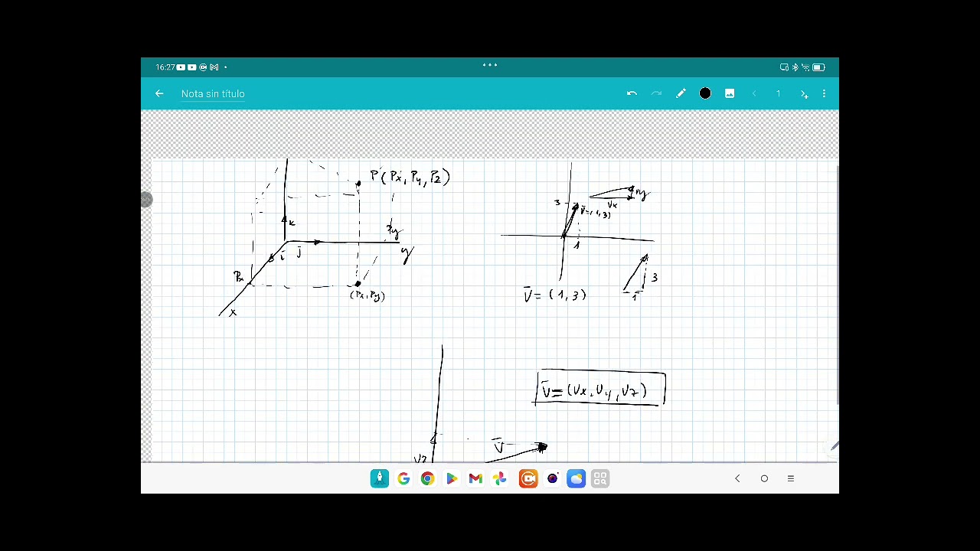The width and height of the screenshot is (980, 551).
Task: Insert an image into the note
Action: click(x=730, y=93)
